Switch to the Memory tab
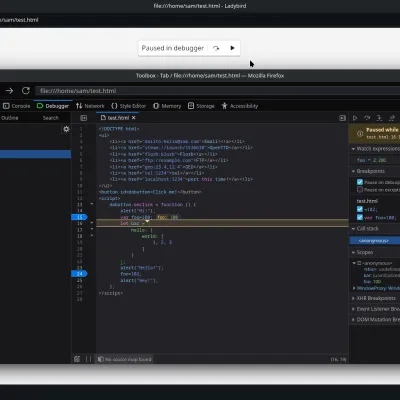 [x=167, y=106]
